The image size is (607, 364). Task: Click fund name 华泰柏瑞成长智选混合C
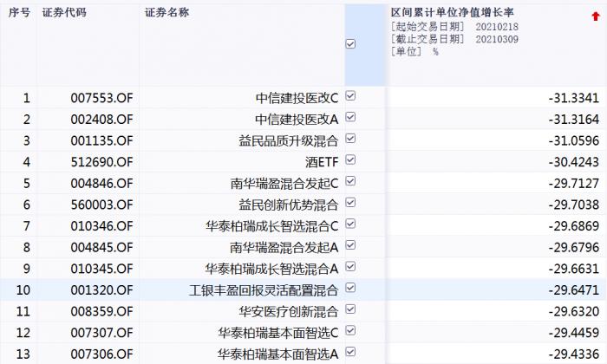click(272, 225)
